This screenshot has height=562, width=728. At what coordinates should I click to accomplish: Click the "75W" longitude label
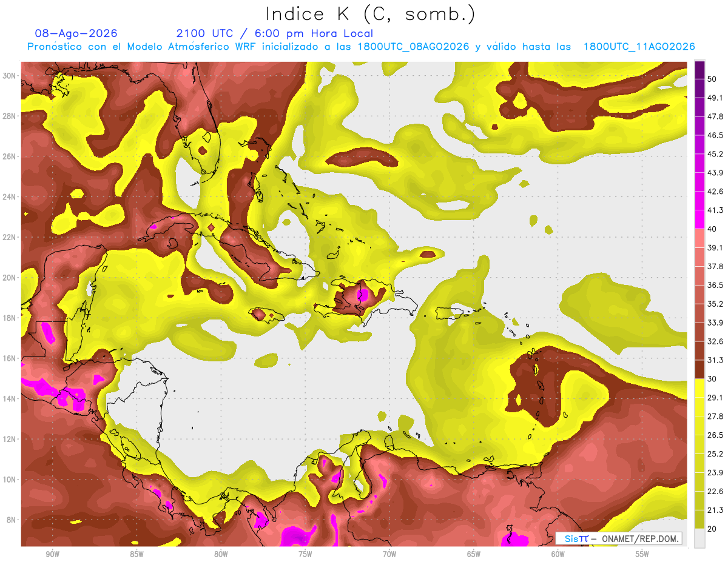(305, 555)
